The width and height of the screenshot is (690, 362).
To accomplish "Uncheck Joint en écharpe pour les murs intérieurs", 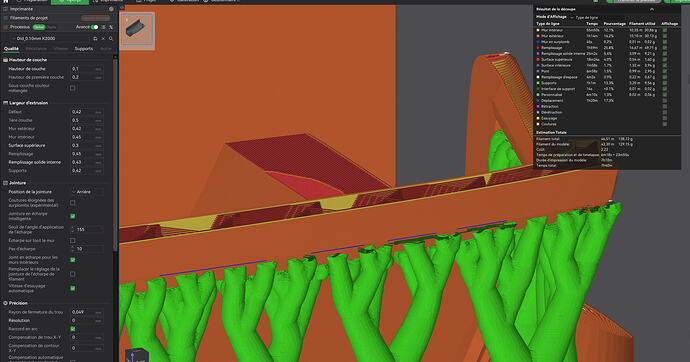I will point(73,260).
